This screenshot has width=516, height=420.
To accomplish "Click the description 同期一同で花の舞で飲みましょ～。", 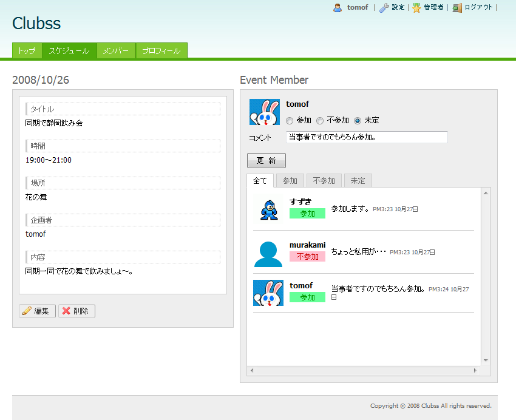I will pos(79,271).
